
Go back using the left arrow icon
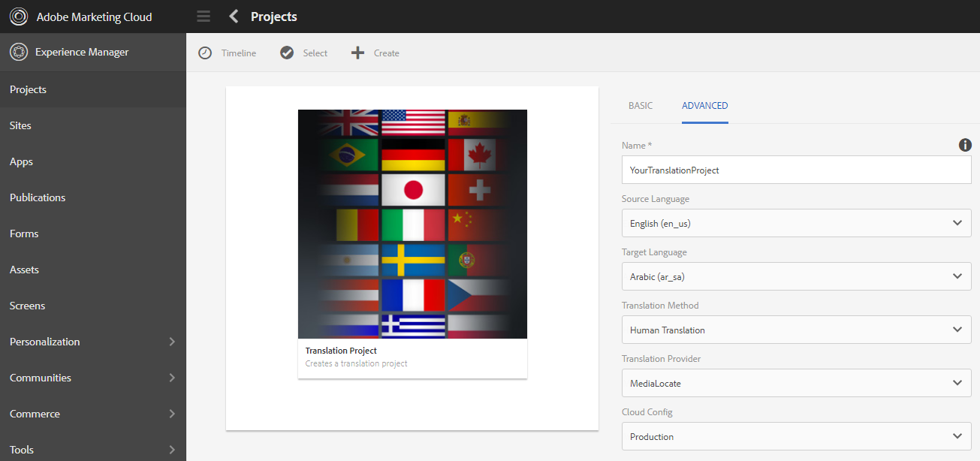(x=234, y=17)
